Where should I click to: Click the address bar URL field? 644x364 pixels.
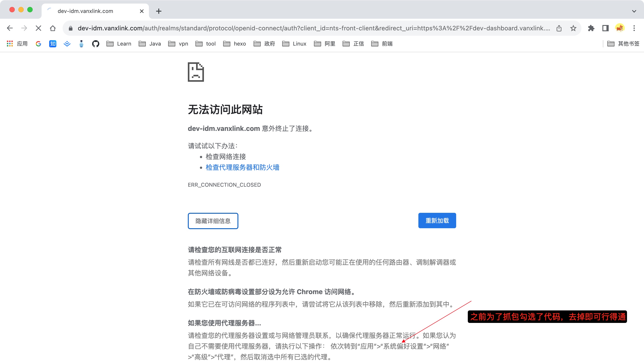point(313,28)
